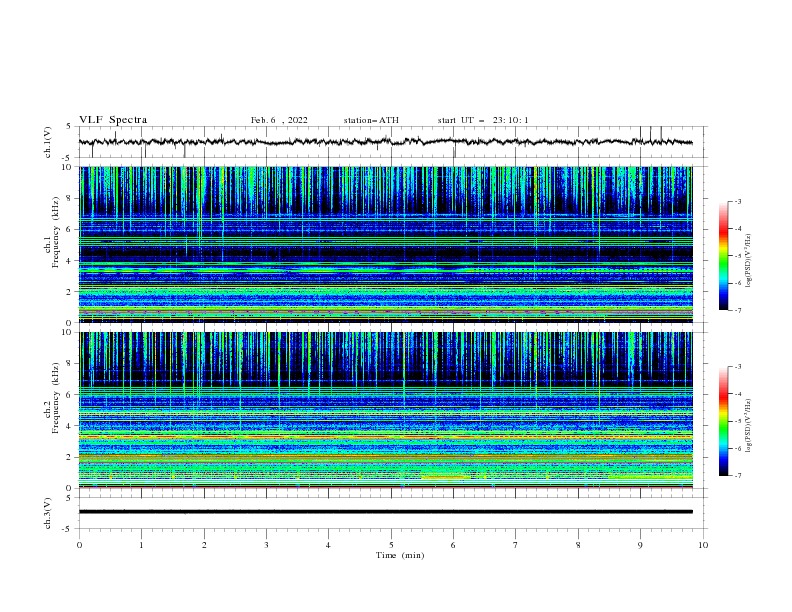Click the "Time (min)" axis title

click(400, 555)
